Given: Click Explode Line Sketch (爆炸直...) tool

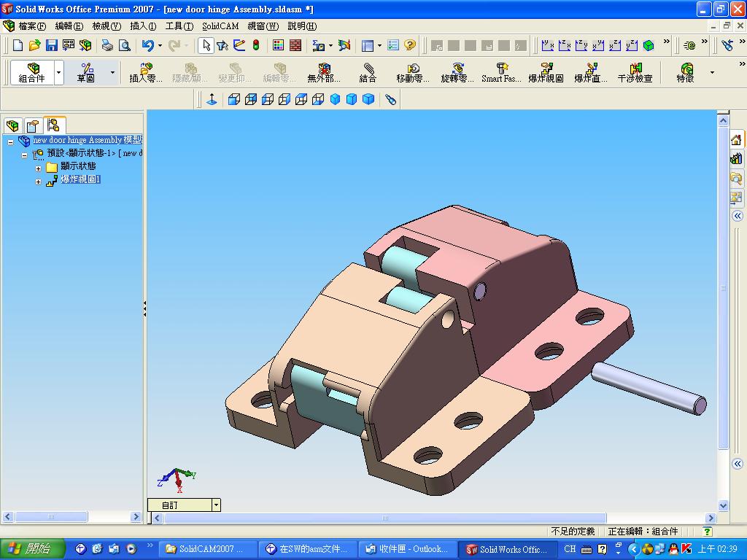Looking at the screenshot, I should point(591,72).
